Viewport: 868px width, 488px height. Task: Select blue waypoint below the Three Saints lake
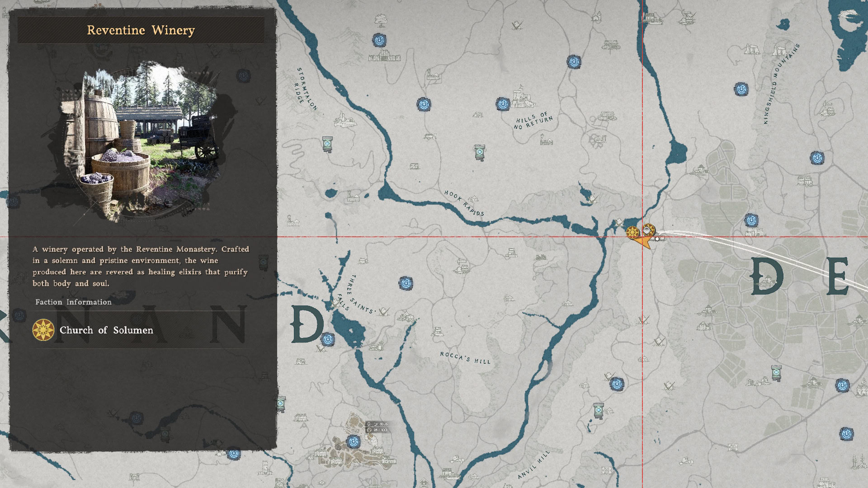click(x=328, y=339)
